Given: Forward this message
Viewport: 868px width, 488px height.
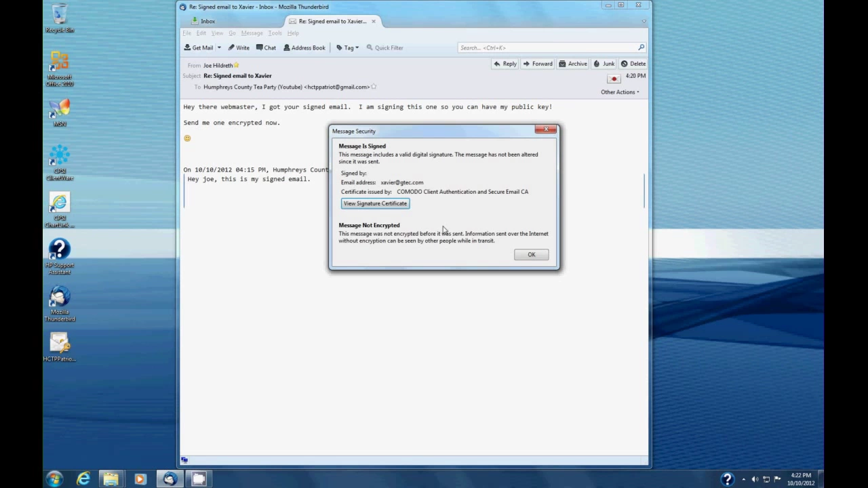Looking at the screenshot, I should pyautogui.click(x=538, y=64).
